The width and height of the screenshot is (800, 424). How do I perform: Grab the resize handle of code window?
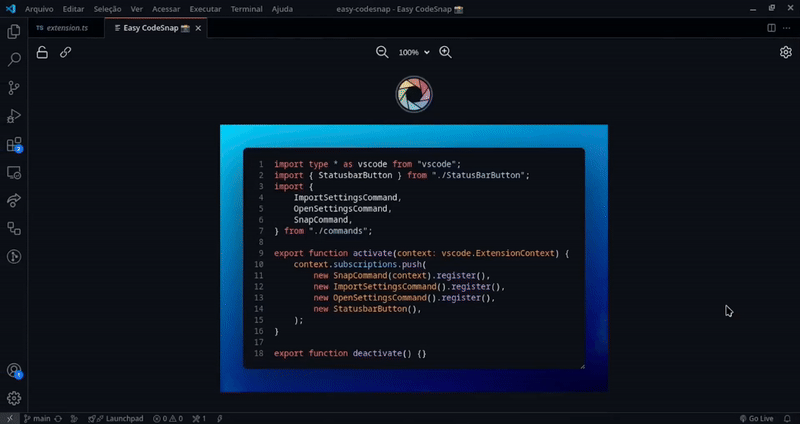582,366
